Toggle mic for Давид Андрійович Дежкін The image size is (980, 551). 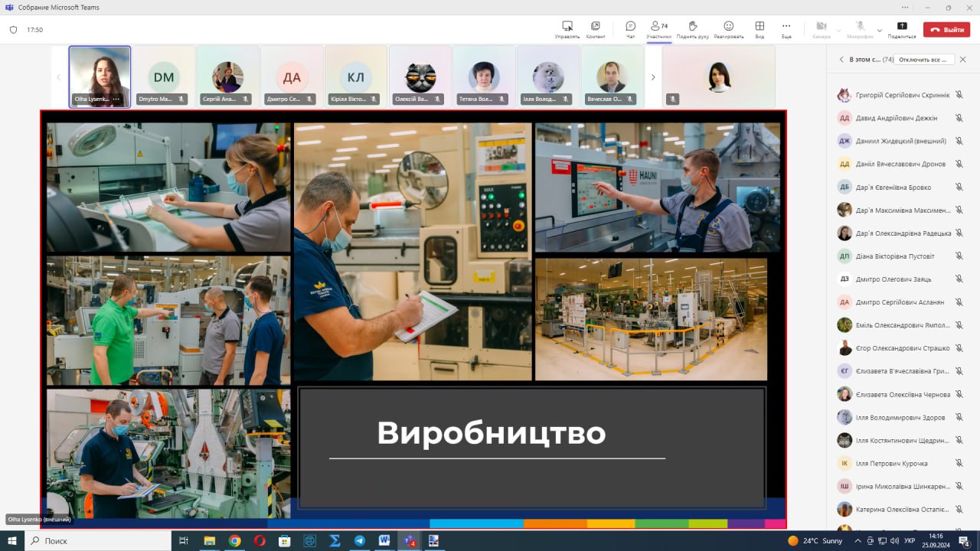tap(959, 118)
